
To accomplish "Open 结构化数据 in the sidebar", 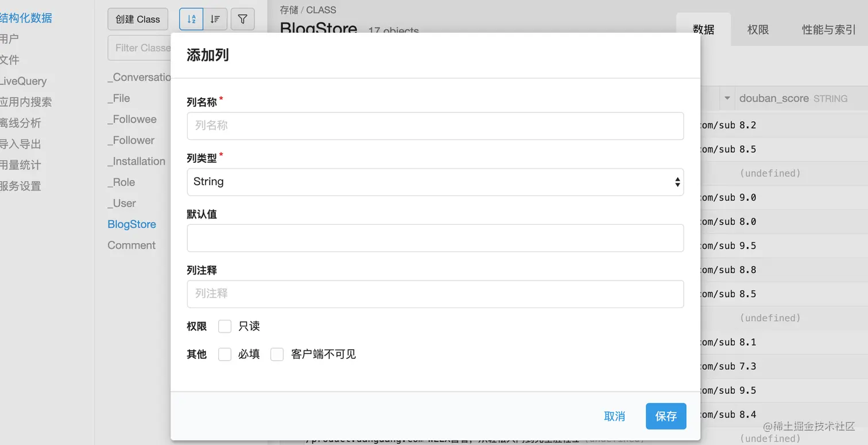I will [x=26, y=18].
